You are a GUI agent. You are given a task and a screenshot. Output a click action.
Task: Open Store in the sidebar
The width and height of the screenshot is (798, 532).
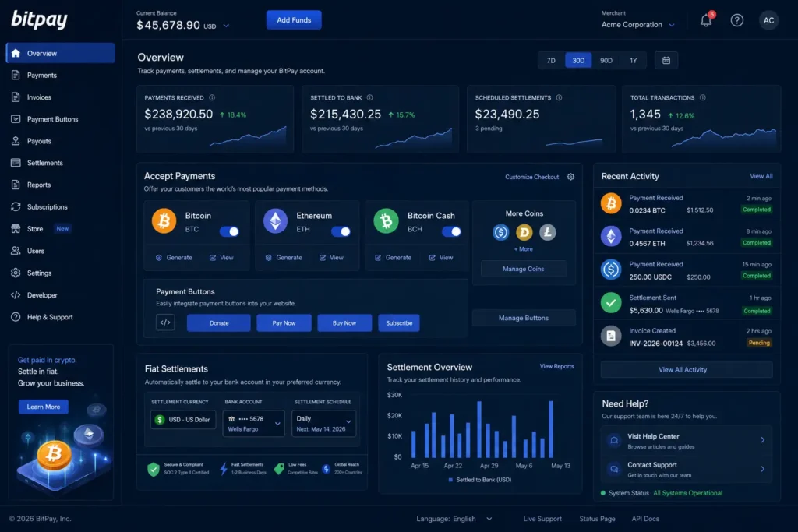(60, 229)
